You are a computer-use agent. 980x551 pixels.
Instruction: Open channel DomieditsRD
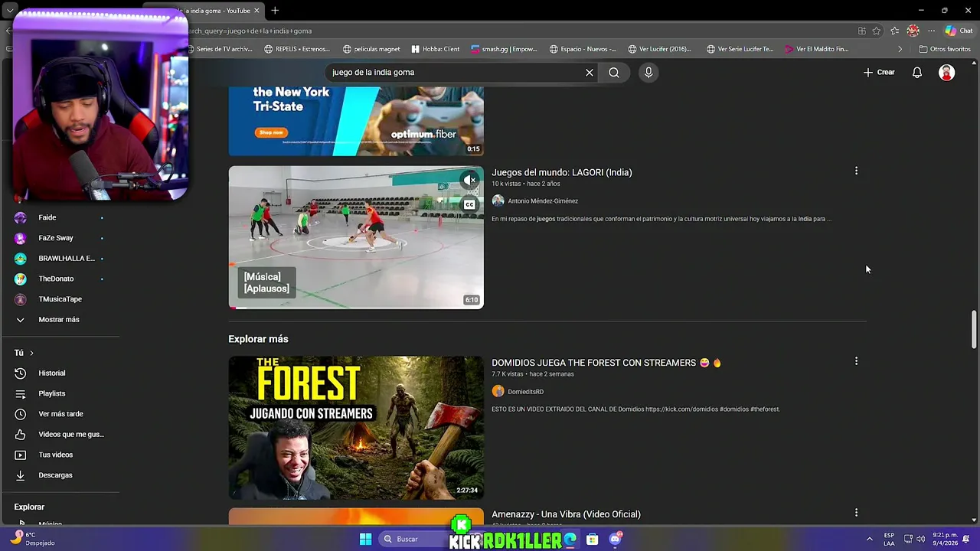pyautogui.click(x=525, y=391)
